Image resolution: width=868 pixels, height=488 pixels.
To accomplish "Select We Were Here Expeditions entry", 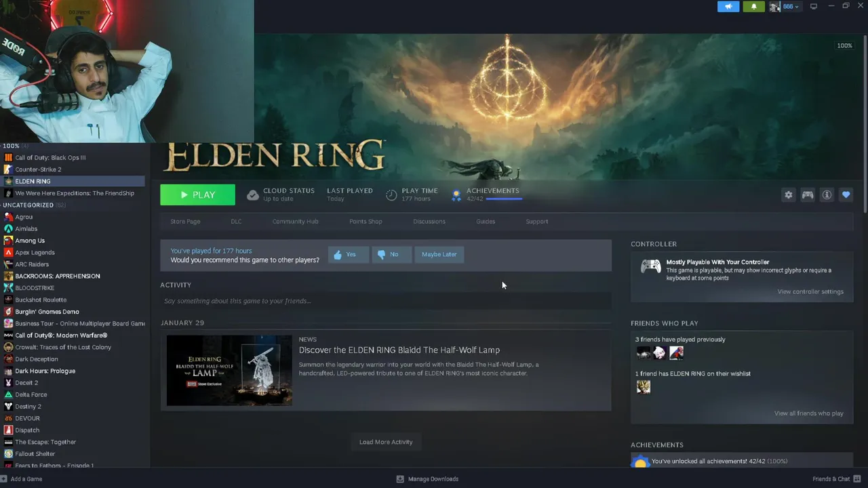I will point(73,193).
